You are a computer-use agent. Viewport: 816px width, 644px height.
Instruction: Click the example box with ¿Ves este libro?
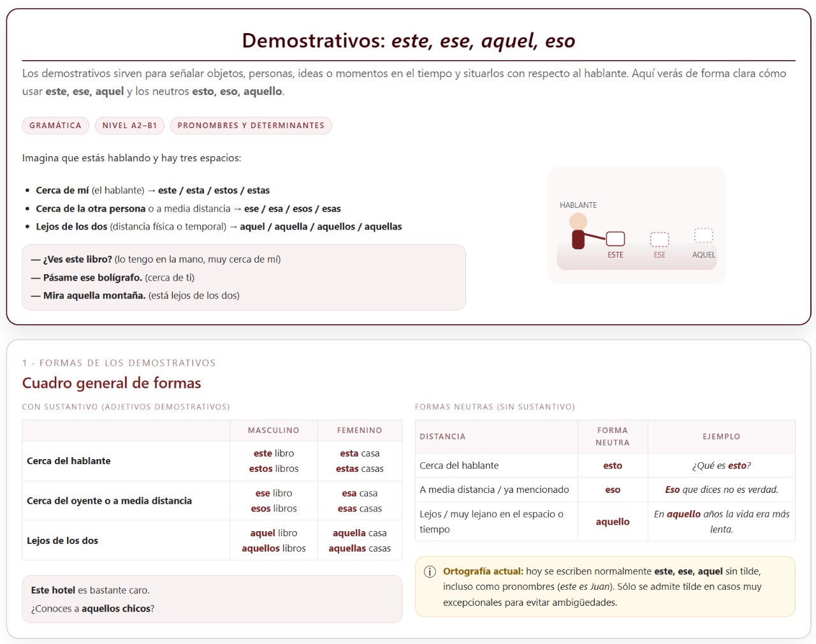244,277
